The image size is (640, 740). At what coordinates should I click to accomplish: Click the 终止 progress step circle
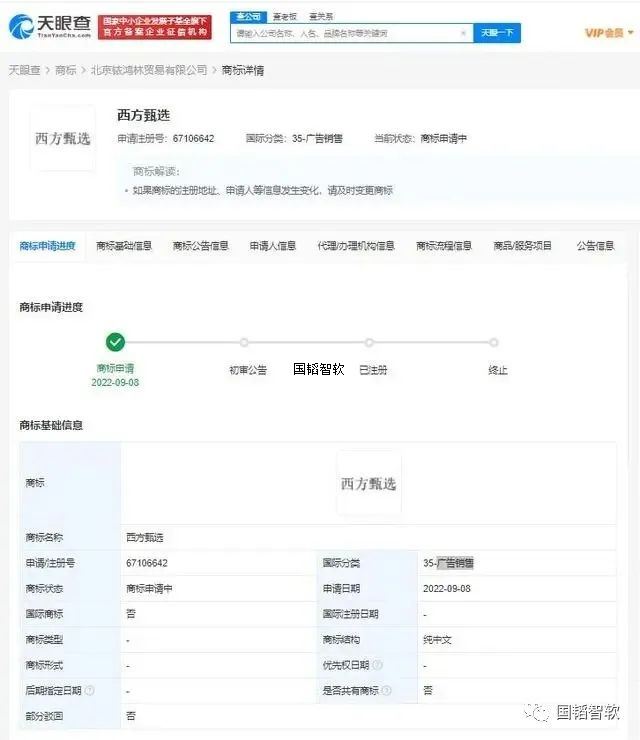coord(494,343)
